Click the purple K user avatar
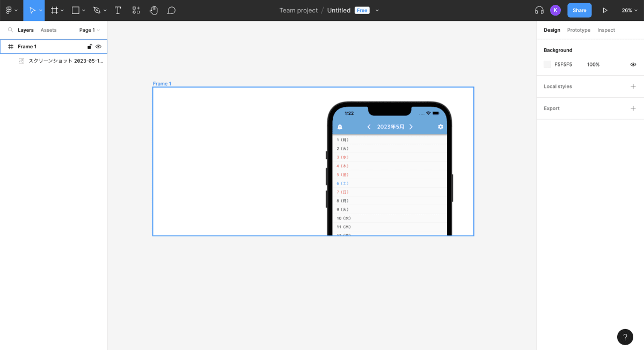Viewport: 644px width, 350px height. click(555, 10)
